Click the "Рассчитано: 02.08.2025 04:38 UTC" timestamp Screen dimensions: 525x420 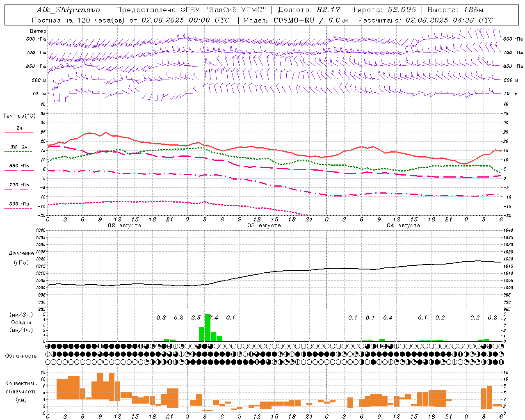pos(426,20)
